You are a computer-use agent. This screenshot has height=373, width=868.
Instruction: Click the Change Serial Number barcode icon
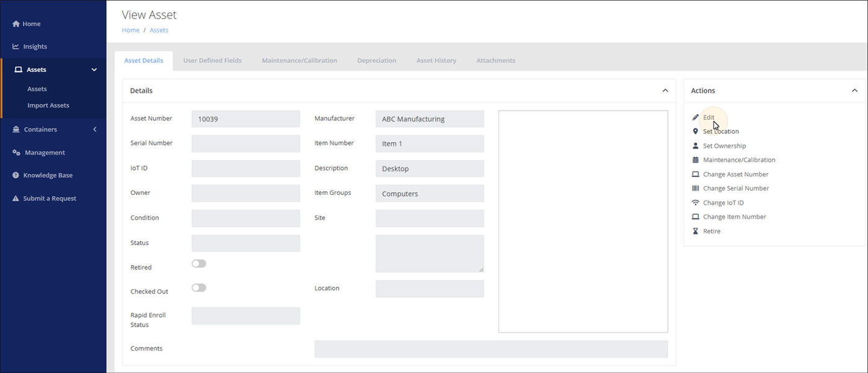click(x=696, y=188)
